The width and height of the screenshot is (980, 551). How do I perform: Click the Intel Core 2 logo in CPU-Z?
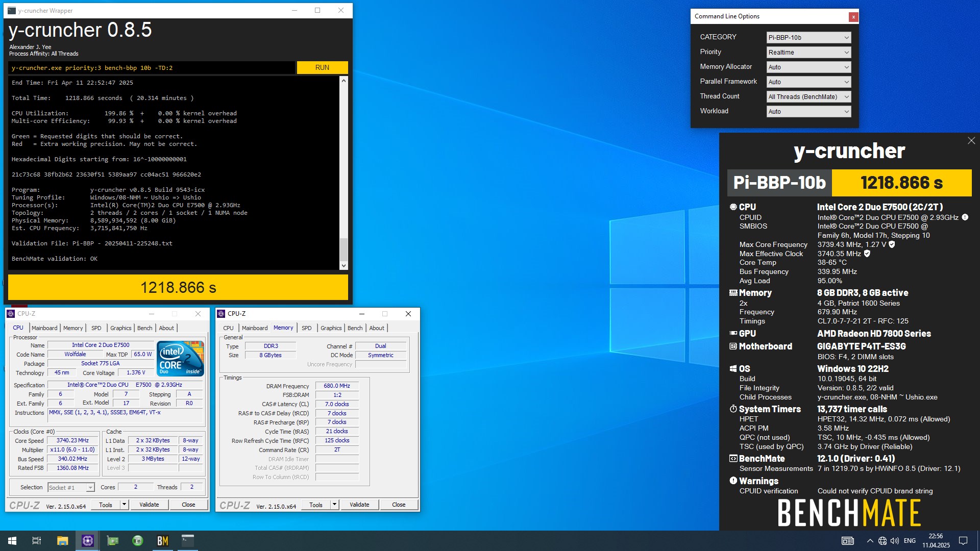pos(180,359)
